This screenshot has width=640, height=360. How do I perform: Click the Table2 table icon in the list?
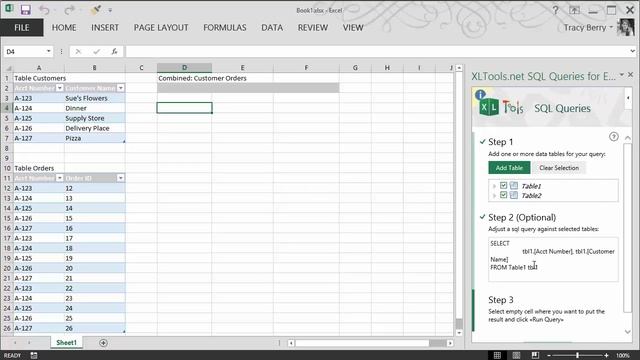514,195
